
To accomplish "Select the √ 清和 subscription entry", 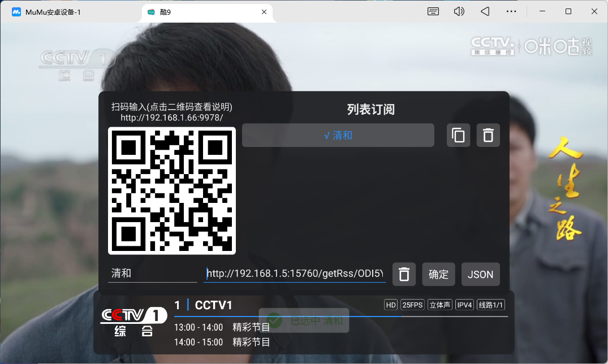I will point(338,135).
